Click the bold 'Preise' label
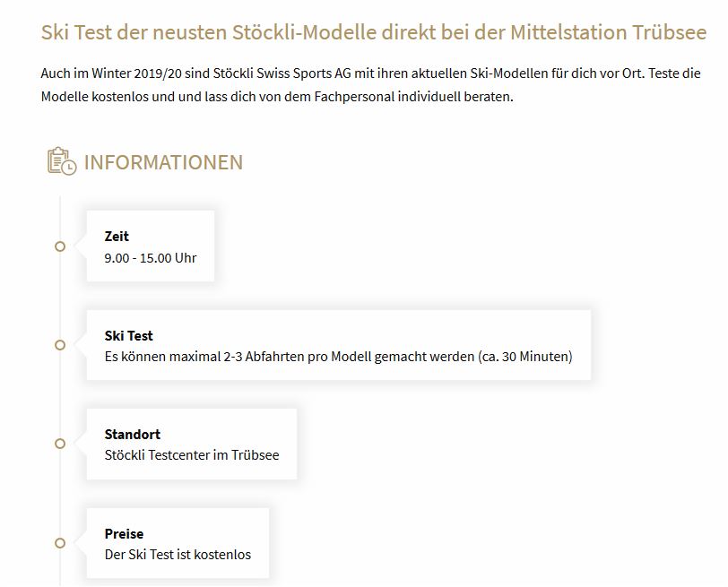Viewport: 728px width, 587px height. (124, 533)
